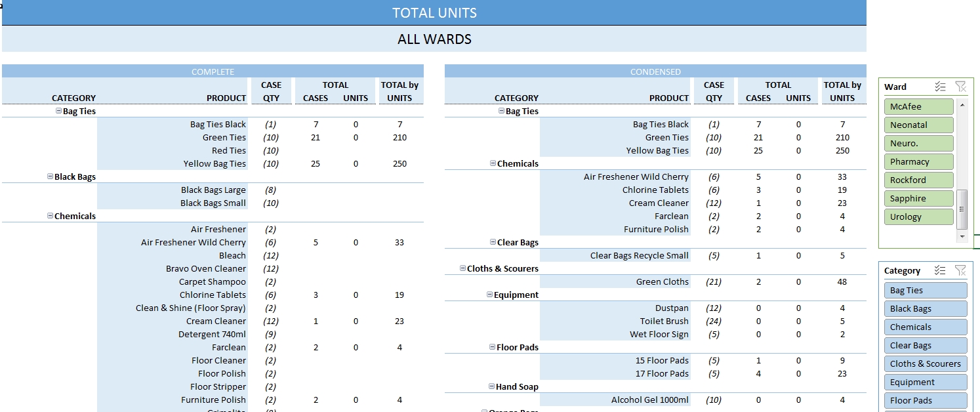The image size is (980, 412).
Task: Clear the filter on the Ward slicer
Action: [x=960, y=87]
